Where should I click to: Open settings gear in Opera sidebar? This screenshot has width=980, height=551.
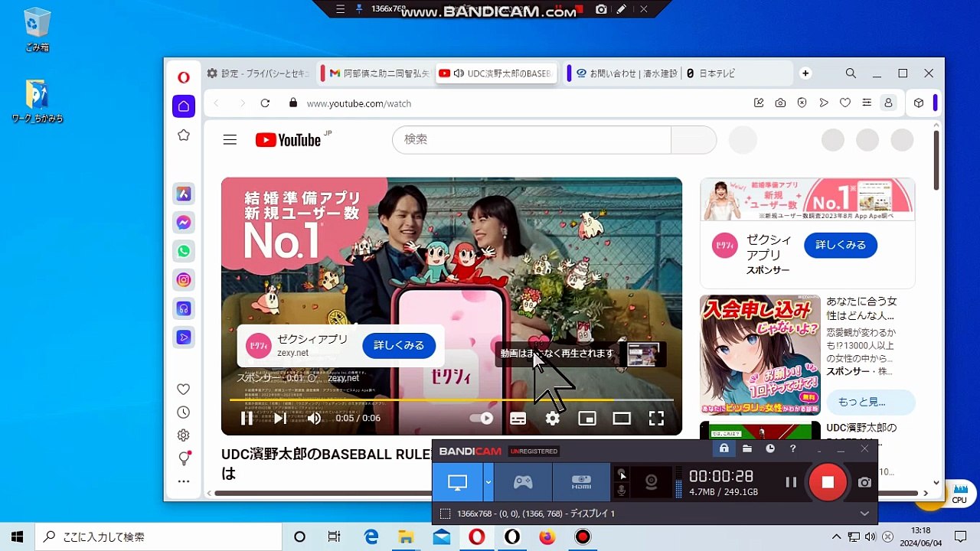184,435
